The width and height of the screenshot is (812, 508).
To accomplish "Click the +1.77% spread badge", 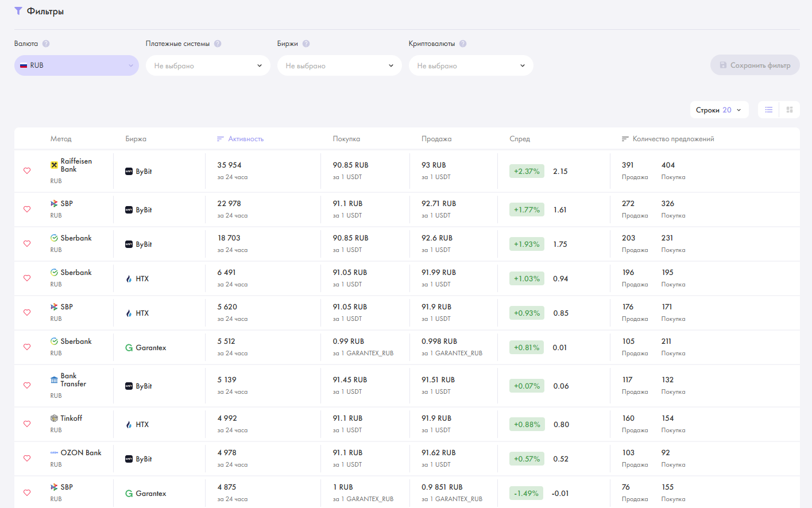I will 527,210.
